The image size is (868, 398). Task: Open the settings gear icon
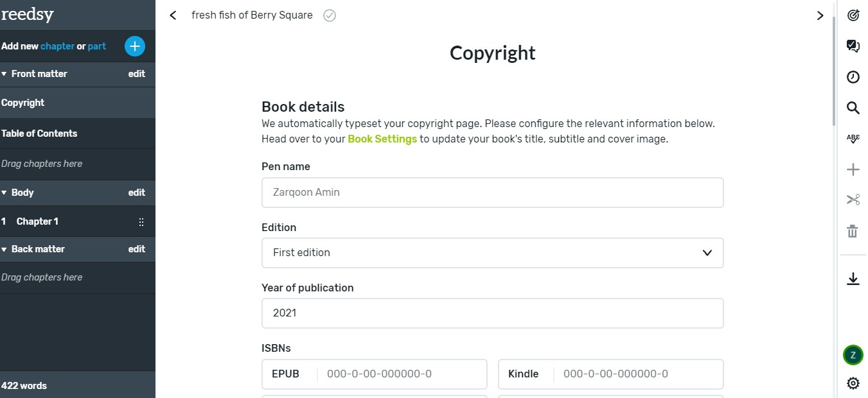pos(853,383)
